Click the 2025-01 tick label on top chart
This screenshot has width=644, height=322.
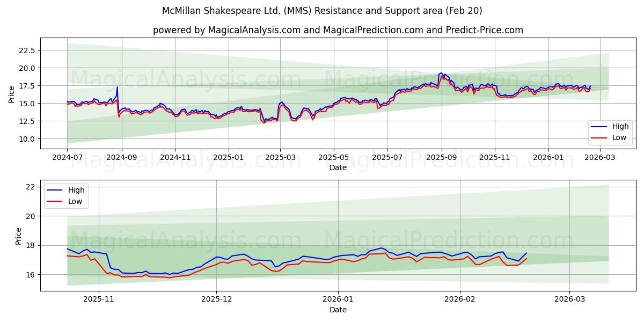pyautogui.click(x=229, y=158)
